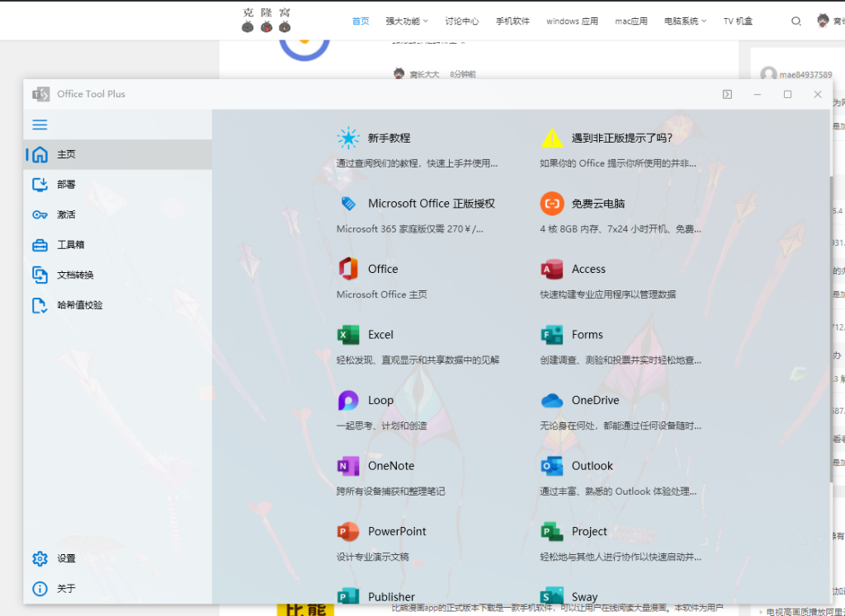Screen dimensions: 845x616
Task: Select the activation key icon
Action: (x=40, y=215)
